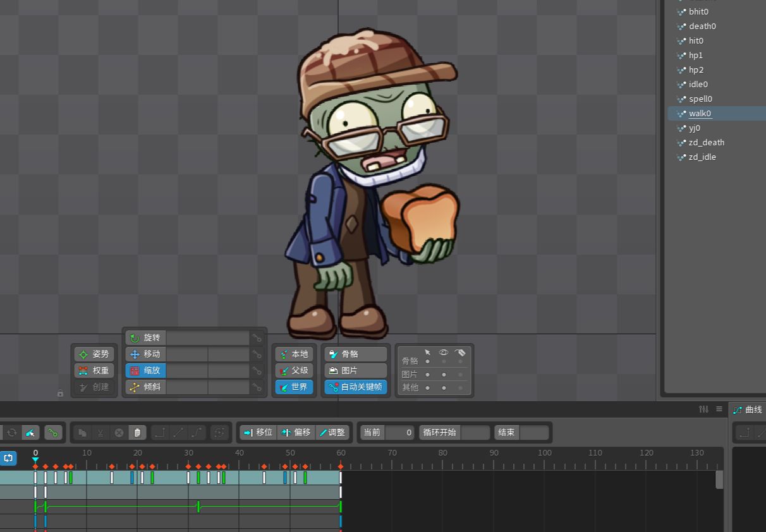Select the spell0 animation
The width and height of the screenshot is (766, 532).
coord(700,99)
